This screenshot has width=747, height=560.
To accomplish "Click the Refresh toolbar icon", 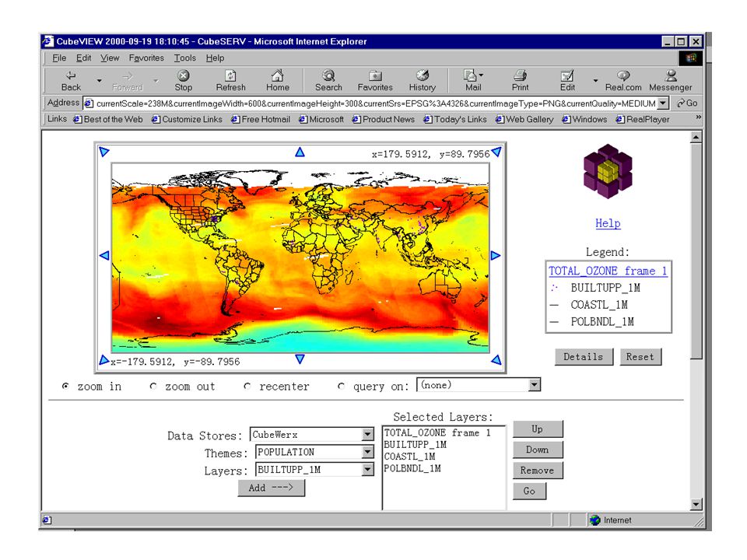I will coord(230,80).
